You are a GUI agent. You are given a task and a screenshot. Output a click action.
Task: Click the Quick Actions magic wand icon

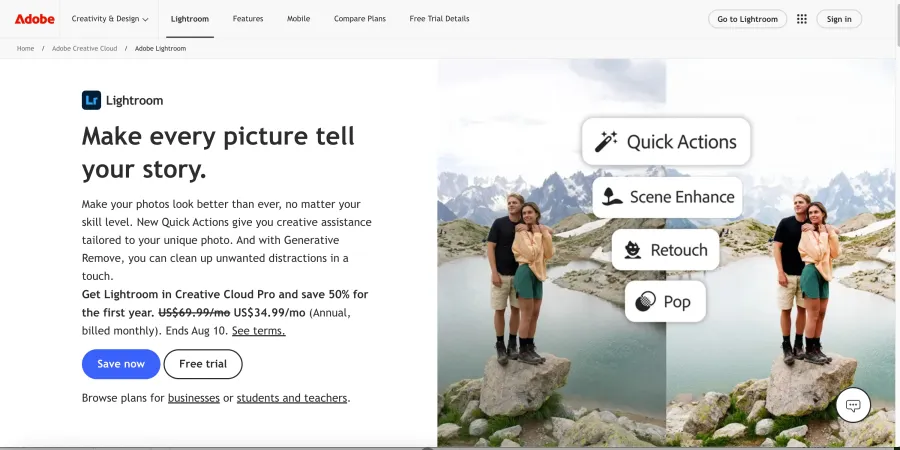[x=606, y=141]
